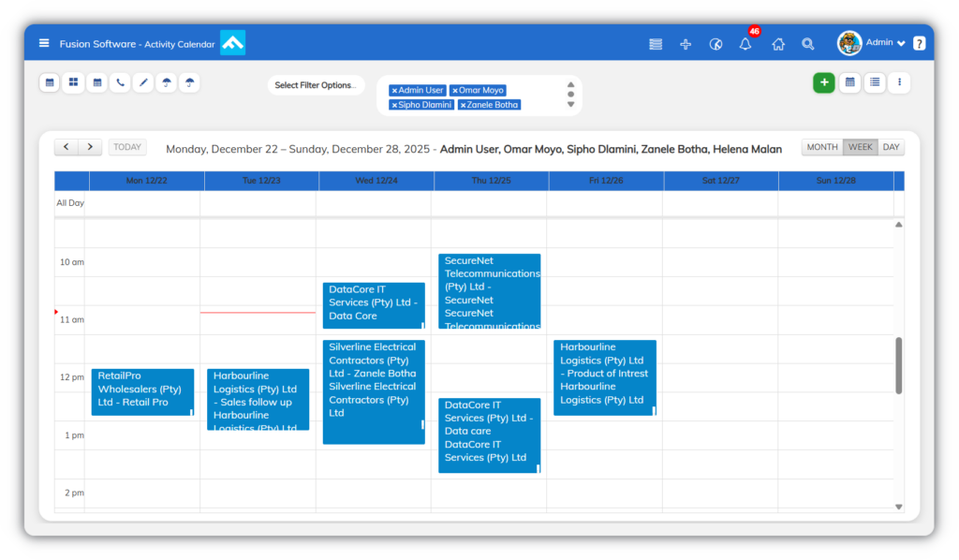Image resolution: width=959 pixels, height=560 pixels.
Task: Add new activity with green plus button
Action: click(x=824, y=82)
